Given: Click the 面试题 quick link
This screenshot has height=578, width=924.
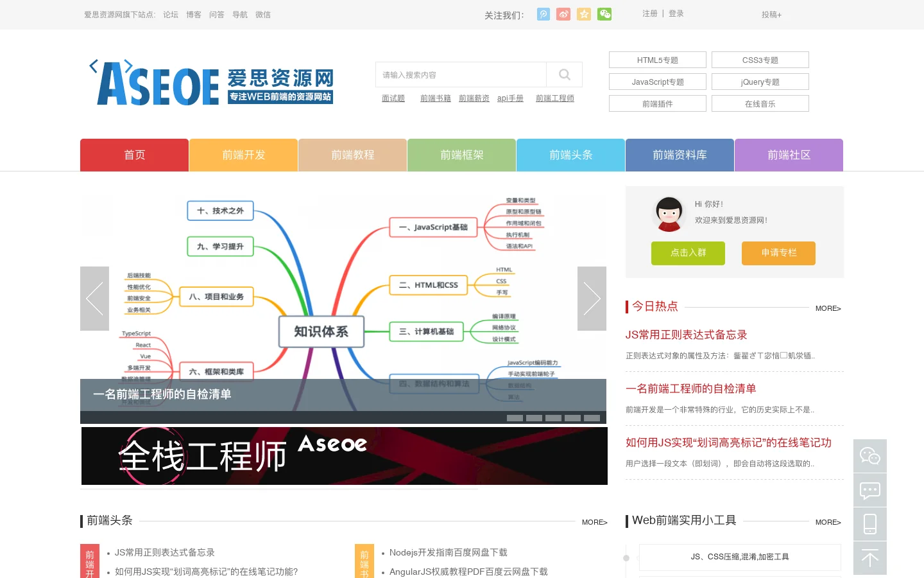Looking at the screenshot, I should click(x=393, y=98).
